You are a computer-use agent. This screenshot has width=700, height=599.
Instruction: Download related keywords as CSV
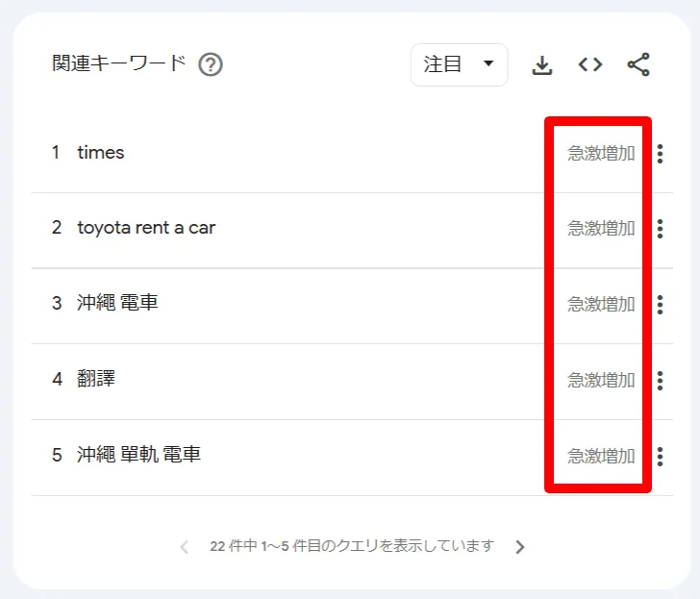[x=542, y=65]
